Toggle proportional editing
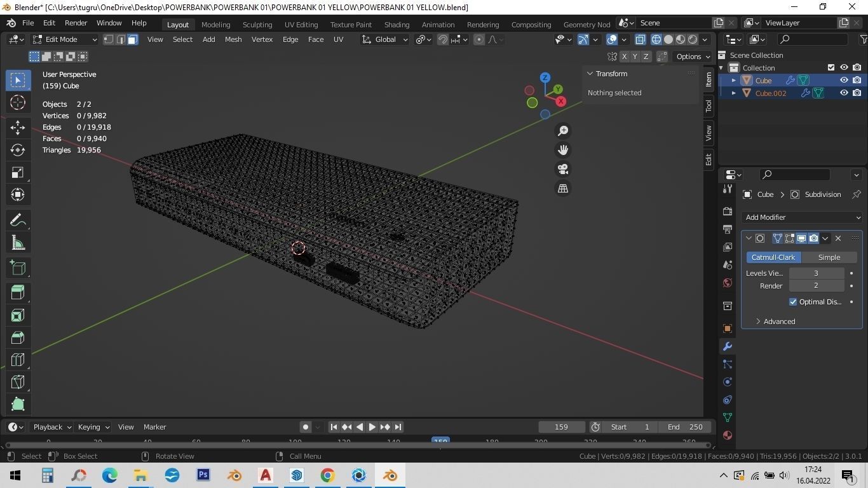Image resolution: width=868 pixels, height=488 pixels. pos(479,39)
